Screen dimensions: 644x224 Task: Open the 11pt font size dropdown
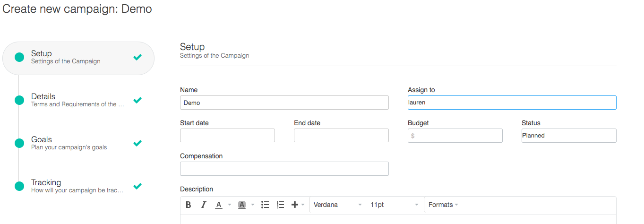(x=394, y=205)
